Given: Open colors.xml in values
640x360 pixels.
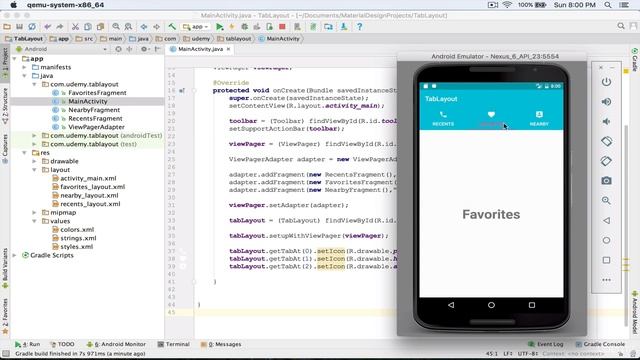Looking at the screenshot, I should (x=77, y=229).
